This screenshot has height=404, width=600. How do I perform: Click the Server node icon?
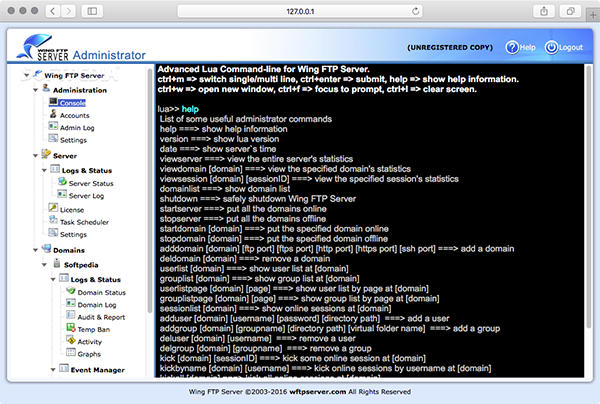[46, 154]
